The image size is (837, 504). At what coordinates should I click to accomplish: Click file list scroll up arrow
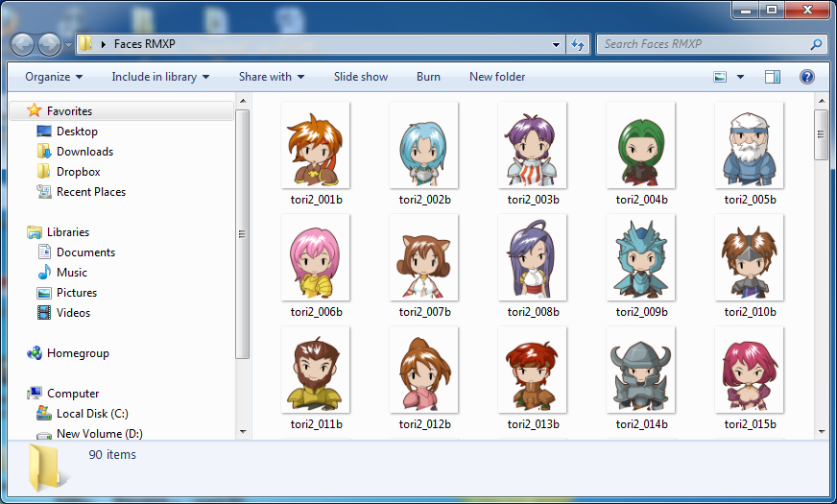pos(821,101)
